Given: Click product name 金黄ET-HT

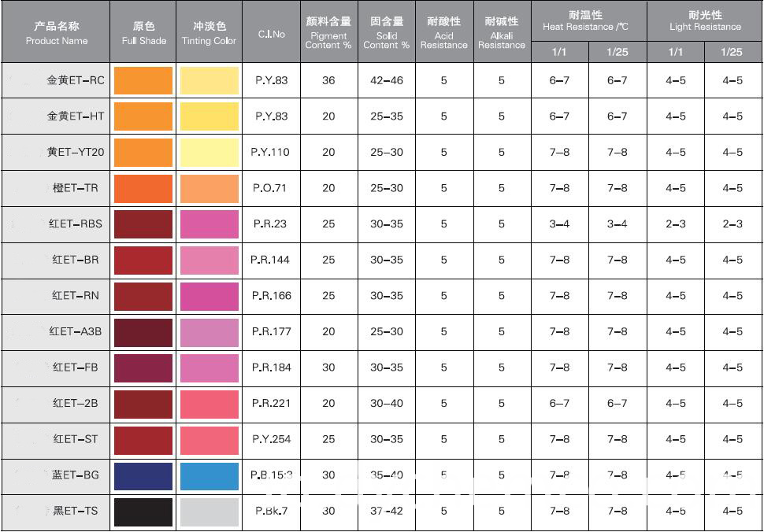Looking at the screenshot, I should pyautogui.click(x=76, y=116).
